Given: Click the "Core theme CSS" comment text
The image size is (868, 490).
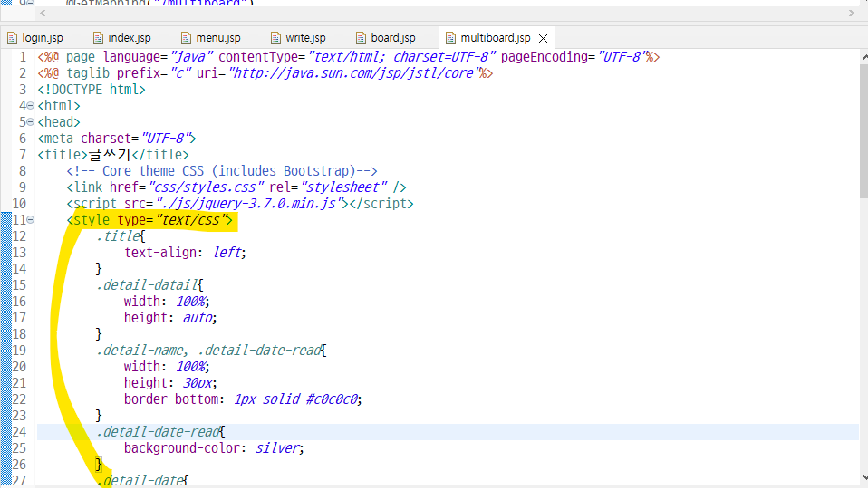Looking at the screenshot, I should [x=152, y=171].
